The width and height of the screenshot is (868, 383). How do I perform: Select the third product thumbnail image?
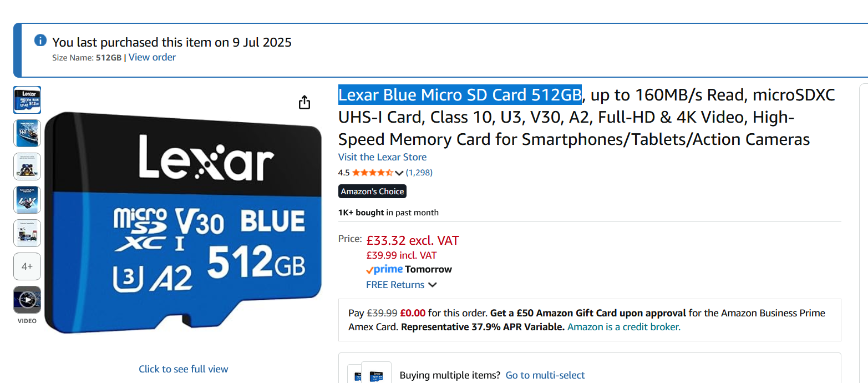pos(27,167)
